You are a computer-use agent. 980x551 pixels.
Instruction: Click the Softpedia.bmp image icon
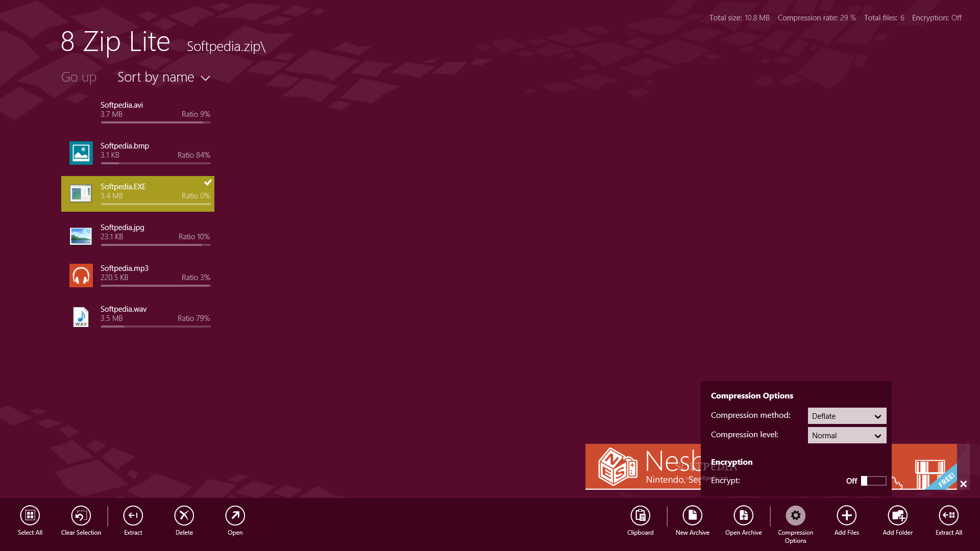[81, 153]
